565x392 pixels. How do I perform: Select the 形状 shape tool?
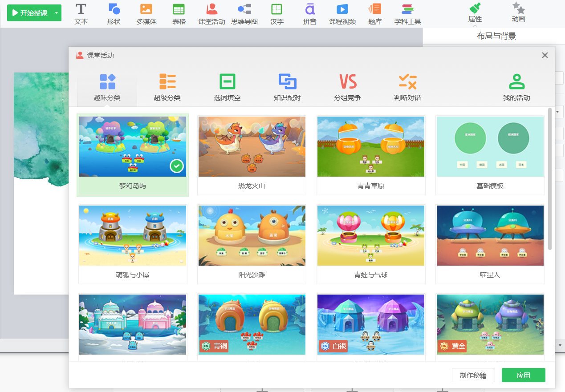[114, 14]
